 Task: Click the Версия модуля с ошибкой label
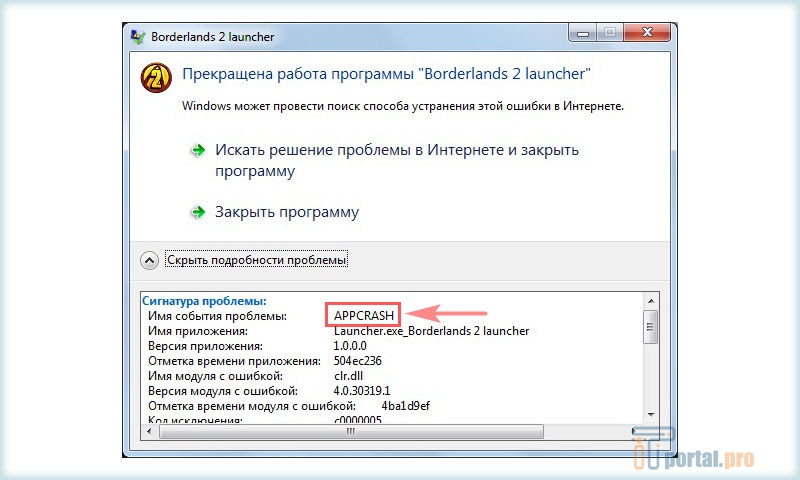[223, 391]
